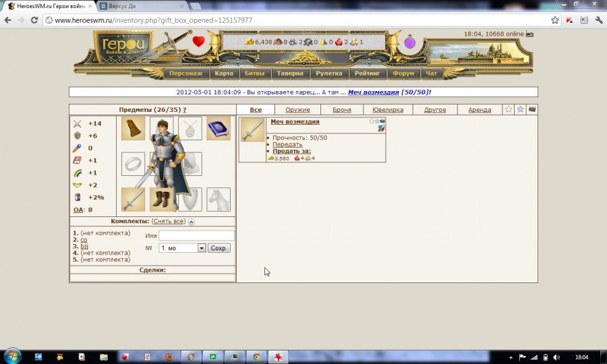Click the crossed swords attack stat icon
The width and height of the screenshot is (607, 364).
click(x=78, y=124)
